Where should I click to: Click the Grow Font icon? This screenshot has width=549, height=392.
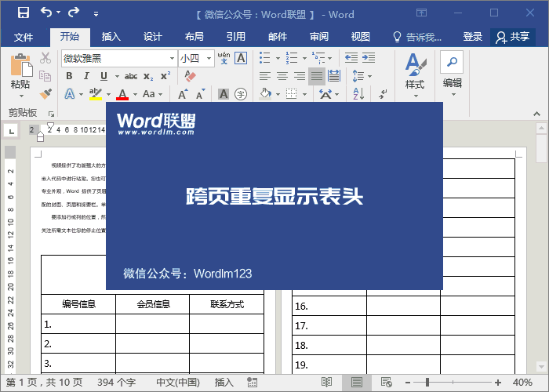point(183,94)
